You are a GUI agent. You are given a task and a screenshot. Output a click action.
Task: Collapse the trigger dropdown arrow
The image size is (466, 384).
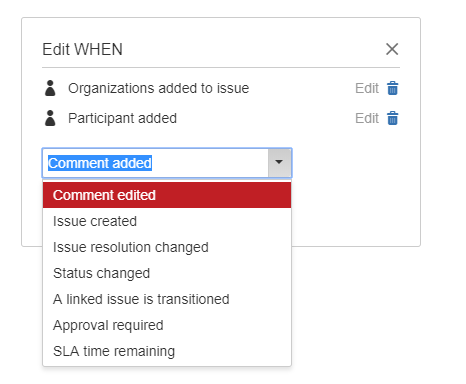[279, 163]
